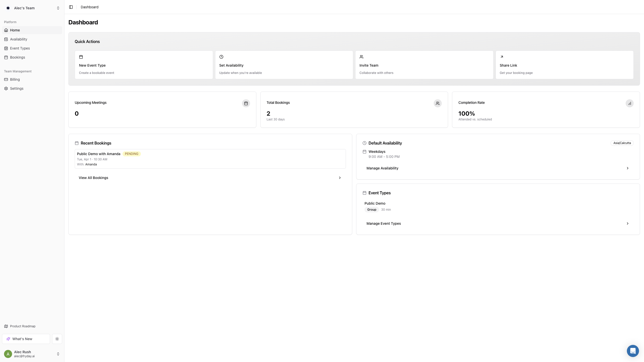Expand the Alec Rush account menu
This screenshot has height=362, width=644.
pos(32,354)
